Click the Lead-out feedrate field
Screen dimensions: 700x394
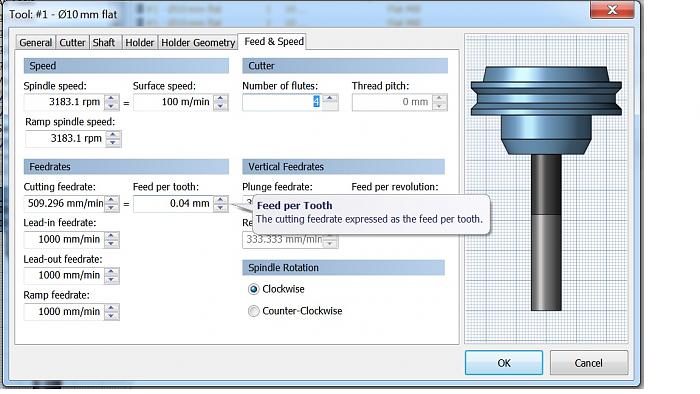pos(64,275)
